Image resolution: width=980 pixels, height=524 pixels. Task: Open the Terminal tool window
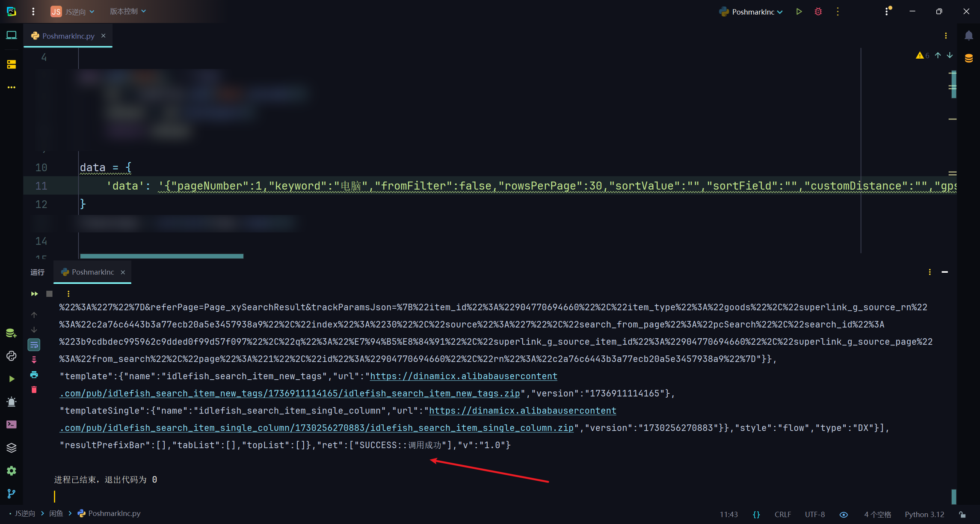pyautogui.click(x=12, y=424)
